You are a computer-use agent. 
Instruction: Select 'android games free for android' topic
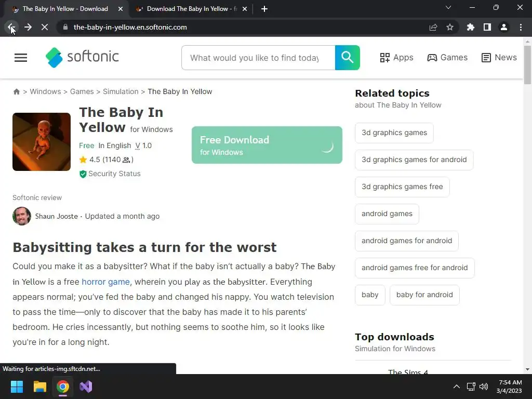click(x=415, y=268)
